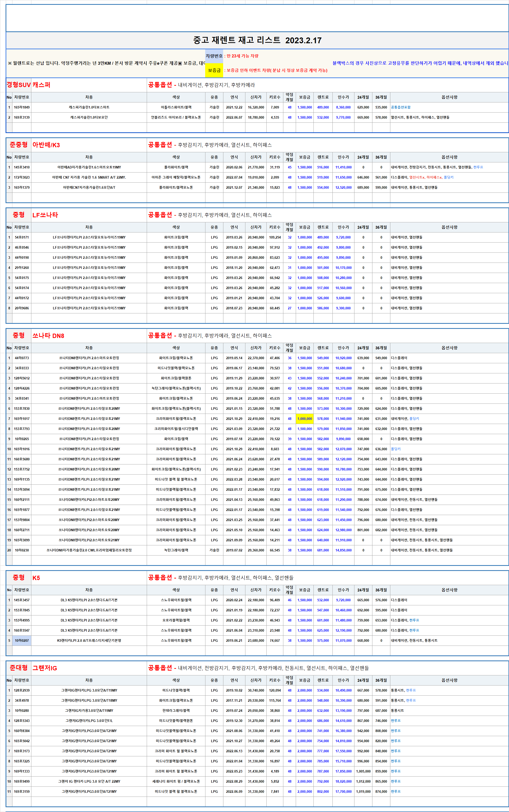Click vehicle number "10하0230"

pos(22,550)
